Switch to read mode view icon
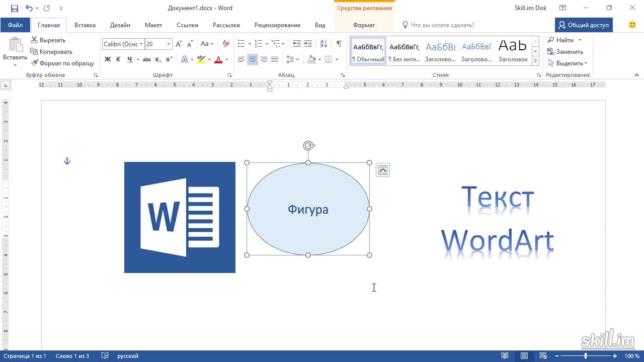Screen dimensions: 644x362 (x=505, y=356)
